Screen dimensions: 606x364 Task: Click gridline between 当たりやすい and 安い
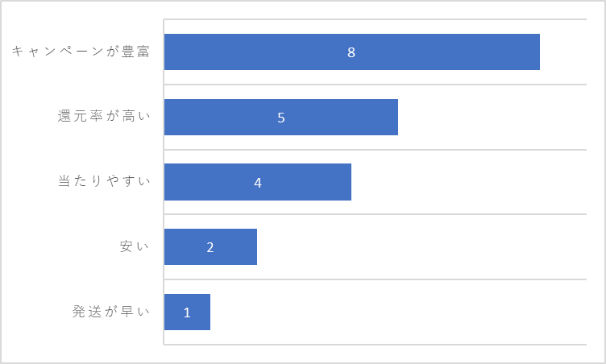(x=376, y=214)
